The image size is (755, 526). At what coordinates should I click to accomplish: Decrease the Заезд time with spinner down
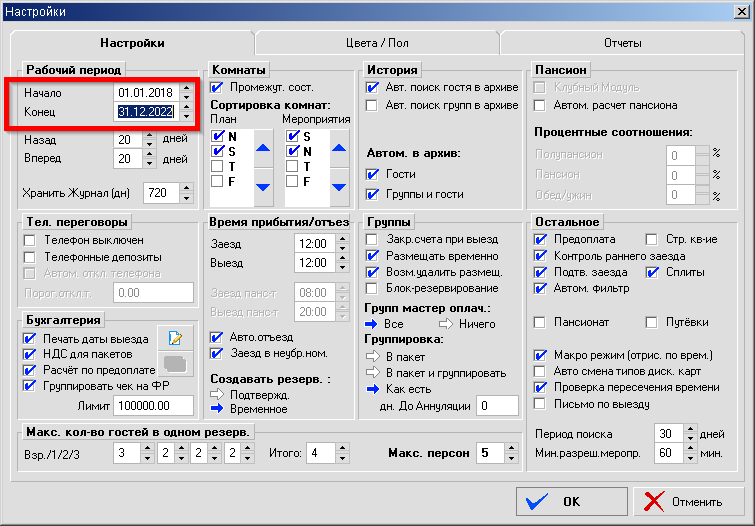point(340,248)
